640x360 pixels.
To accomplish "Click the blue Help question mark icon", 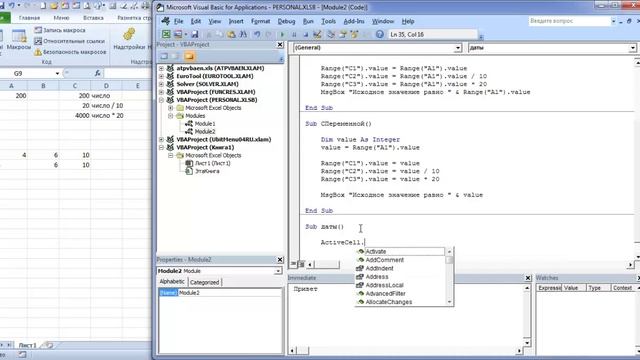I will coord(380,35).
